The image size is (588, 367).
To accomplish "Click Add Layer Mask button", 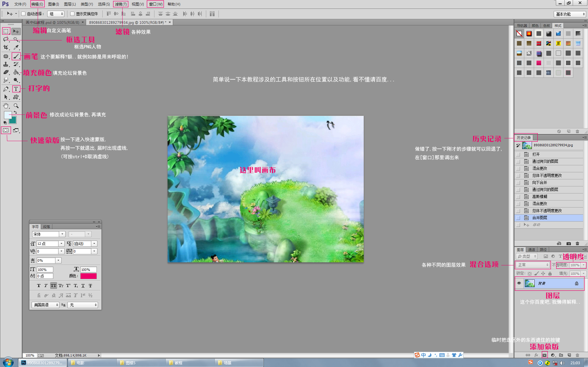I will (544, 355).
